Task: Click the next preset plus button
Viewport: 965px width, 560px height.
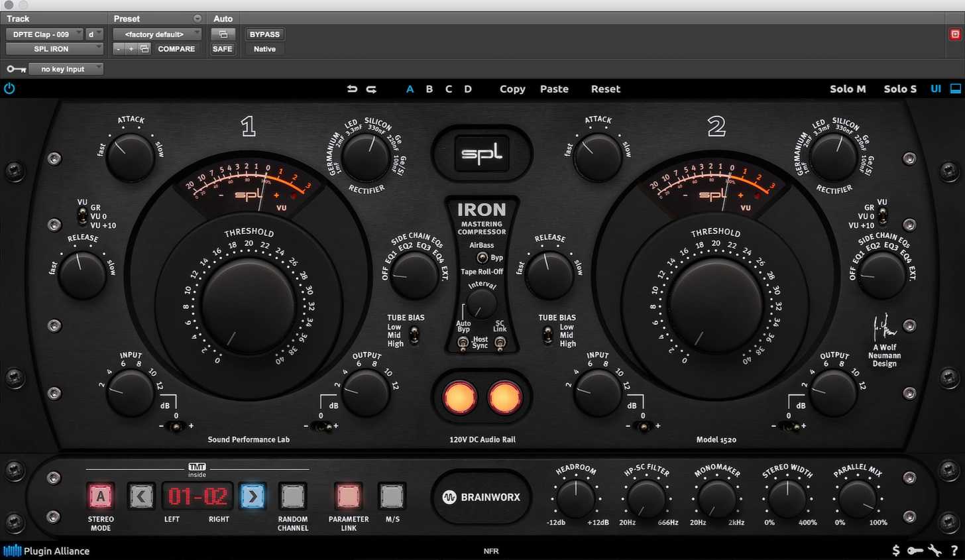Action: click(x=131, y=49)
